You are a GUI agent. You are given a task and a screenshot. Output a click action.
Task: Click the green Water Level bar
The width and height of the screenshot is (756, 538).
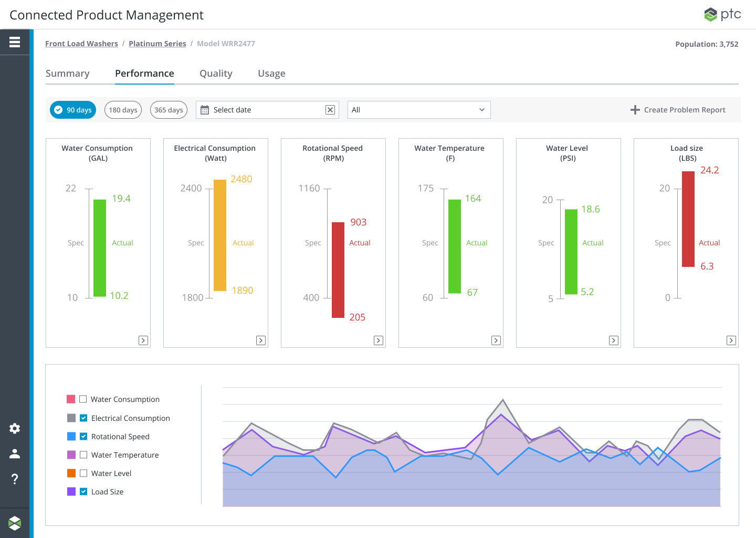coord(571,252)
